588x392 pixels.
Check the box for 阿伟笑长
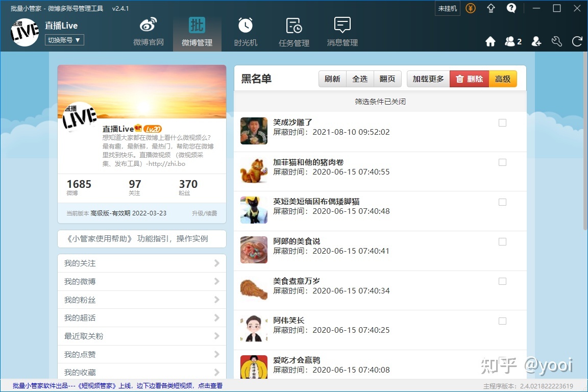502,321
